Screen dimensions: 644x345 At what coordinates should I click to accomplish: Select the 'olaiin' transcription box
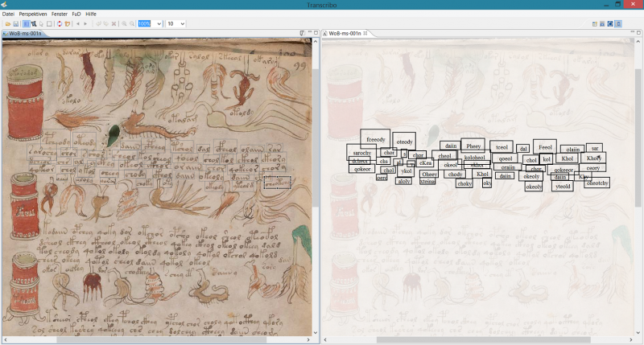pyautogui.click(x=573, y=150)
